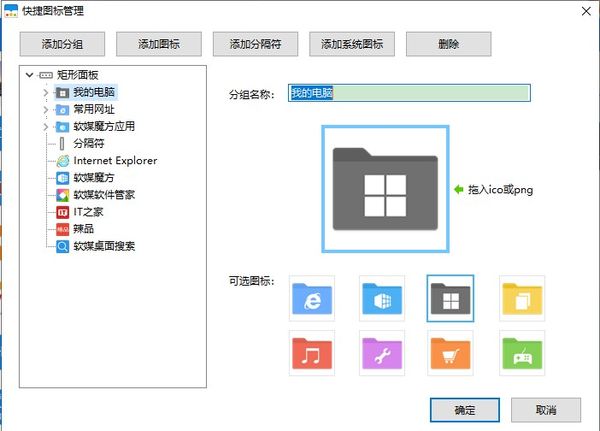Select 我的电脑 in the tree
The width and height of the screenshot is (600, 431).
pos(94,92)
